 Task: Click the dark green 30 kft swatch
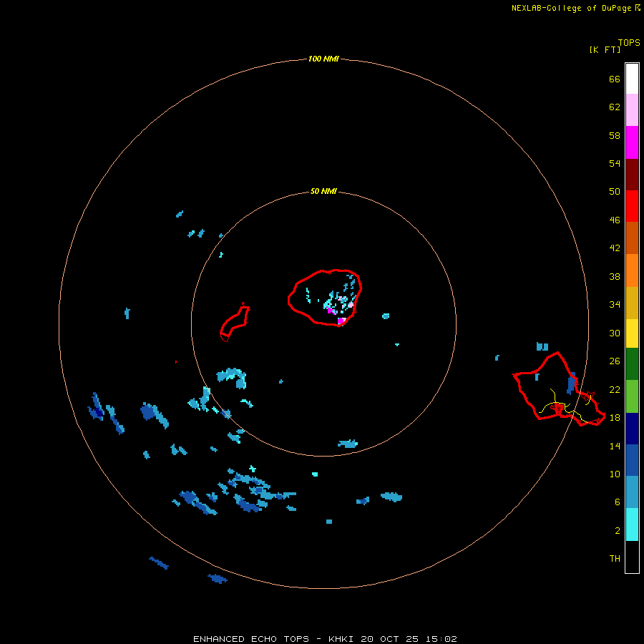[x=632, y=364]
